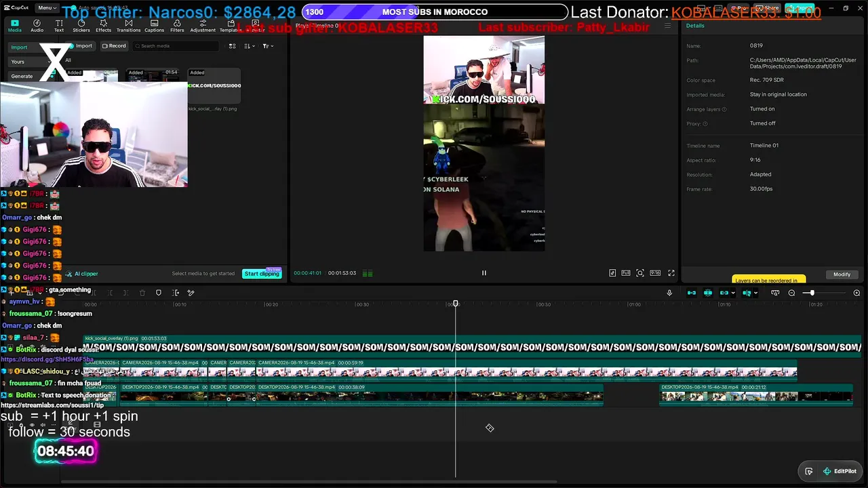Click the preview zoom-to-fit icon
The height and width of the screenshot is (488, 868).
640,273
